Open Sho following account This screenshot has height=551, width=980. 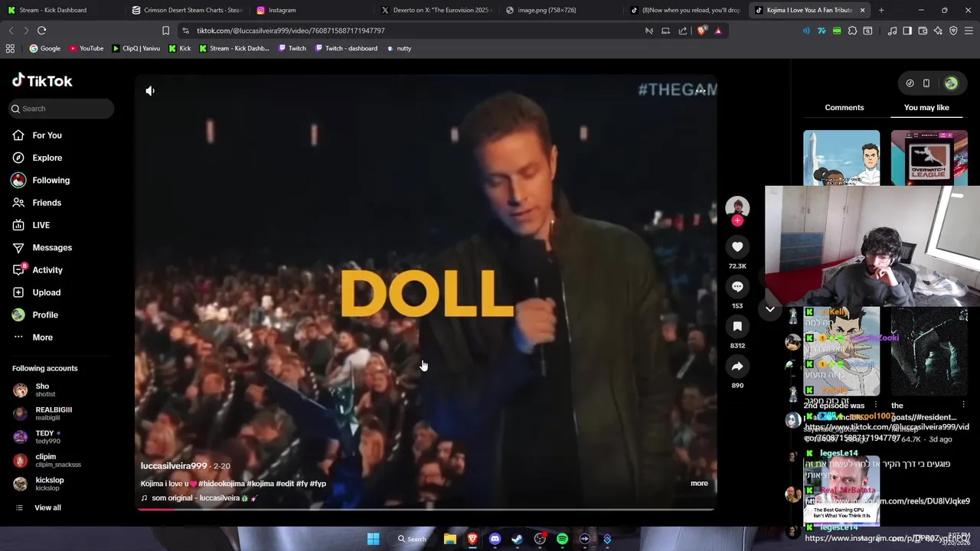[x=42, y=390]
